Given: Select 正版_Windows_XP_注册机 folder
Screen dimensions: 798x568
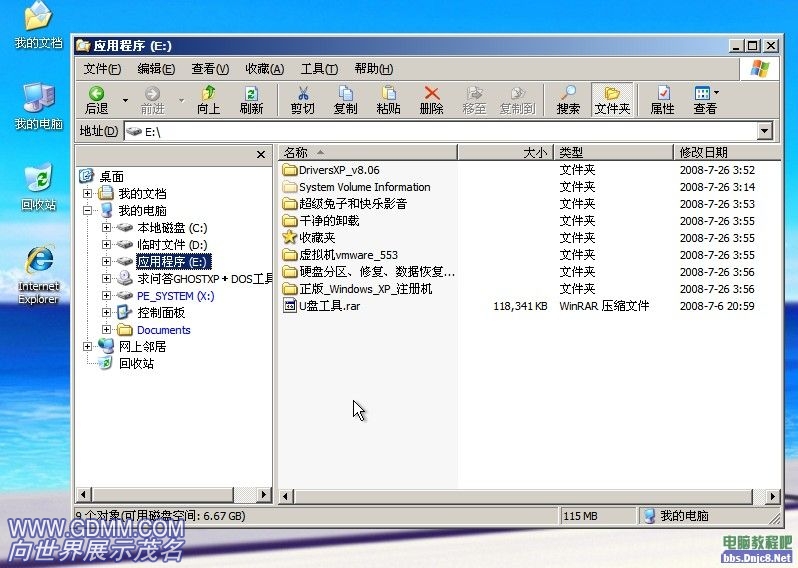Looking at the screenshot, I should tap(365, 289).
